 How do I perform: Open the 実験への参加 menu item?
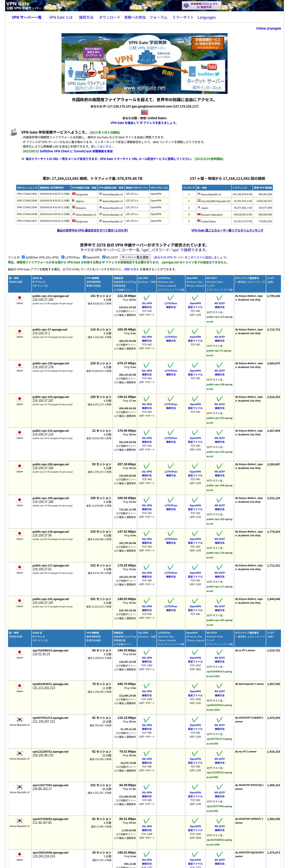135,17
